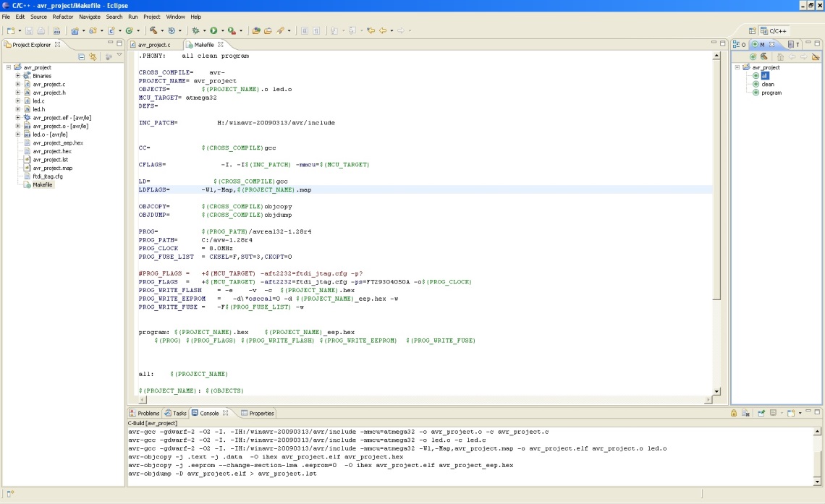825x504 pixels.
Task: Toggle Hide Empty Folders in Make view
Action: 816,56
